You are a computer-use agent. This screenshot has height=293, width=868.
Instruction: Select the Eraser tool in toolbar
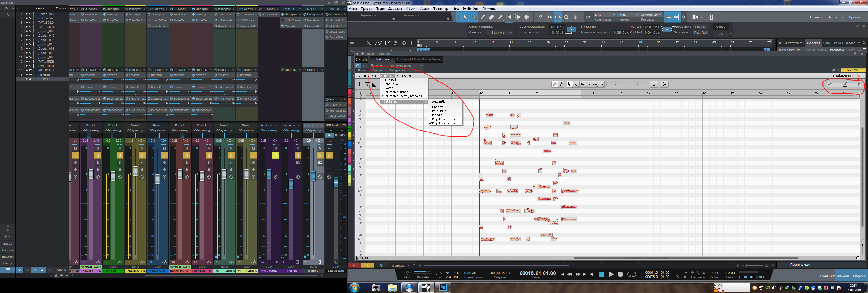tap(491, 17)
